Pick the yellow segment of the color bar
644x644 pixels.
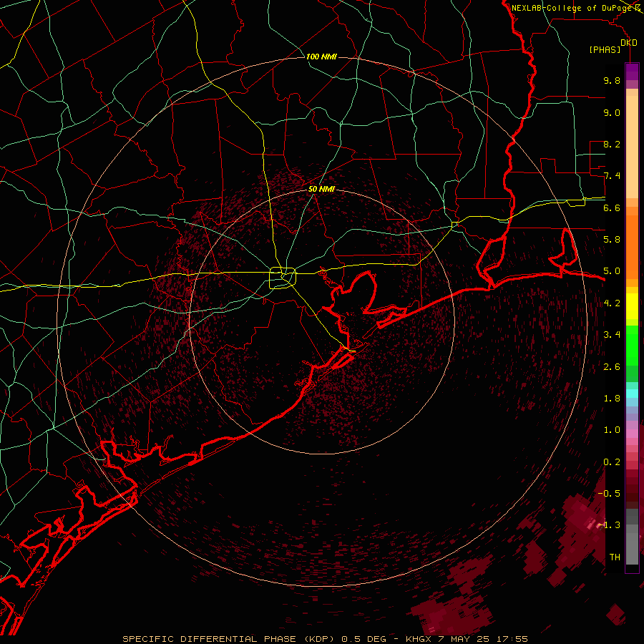point(632,306)
